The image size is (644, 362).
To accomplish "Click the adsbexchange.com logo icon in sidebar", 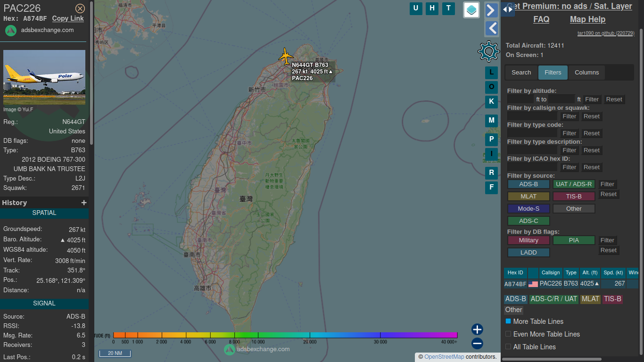I will coord(11,31).
